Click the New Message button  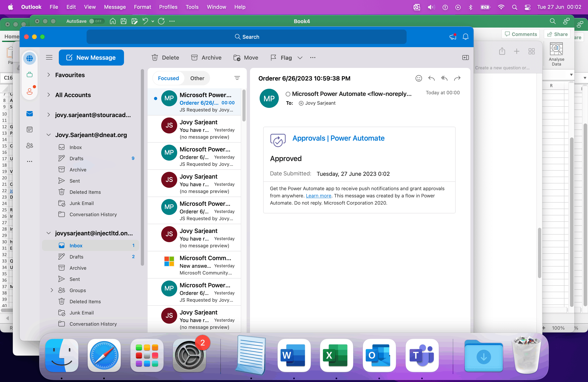(91, 58)
